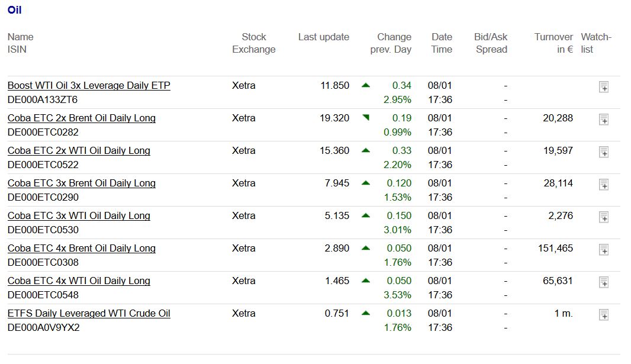
Task: Sort the table by Last update column
Action: pos(323,37)
